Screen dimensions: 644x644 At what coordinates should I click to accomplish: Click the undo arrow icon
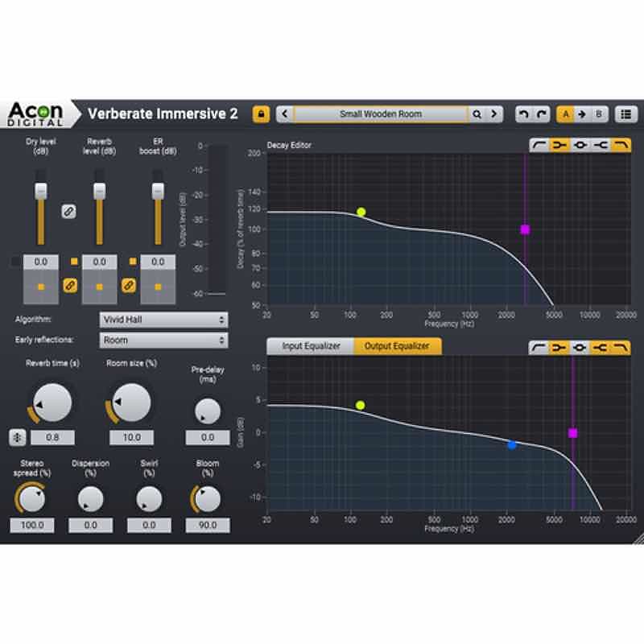click(x=522, y=113)
